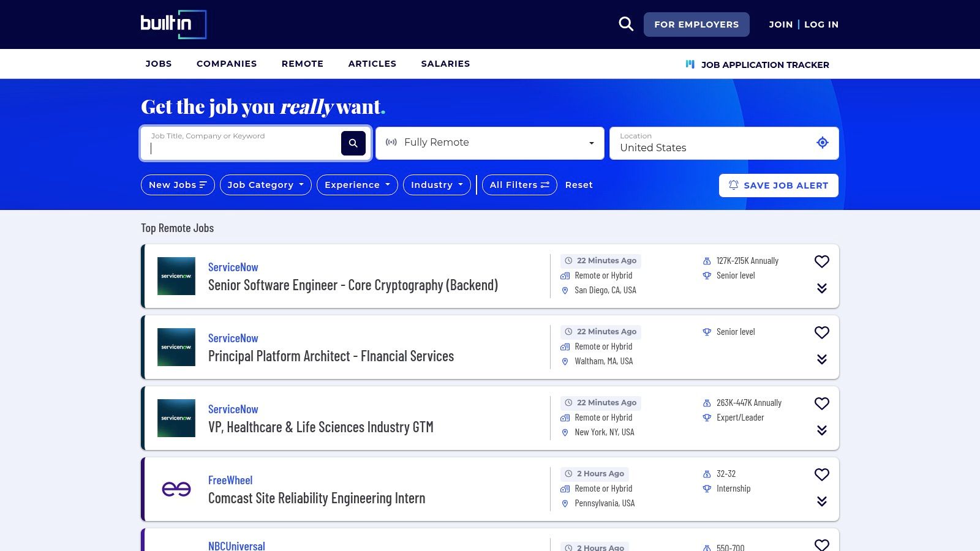Click Save Job Alert button

pyautogui.click(x=778, y=186)
